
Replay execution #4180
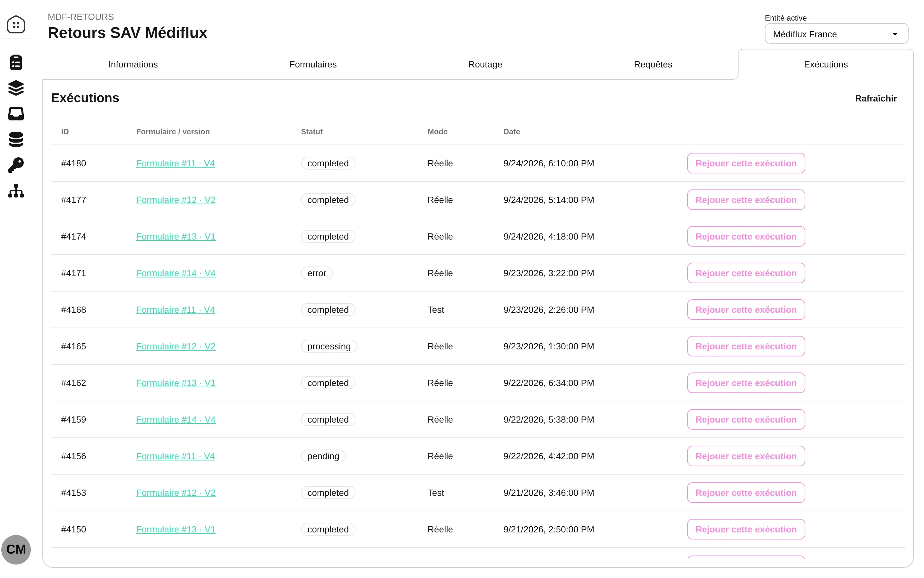(746, 163)
